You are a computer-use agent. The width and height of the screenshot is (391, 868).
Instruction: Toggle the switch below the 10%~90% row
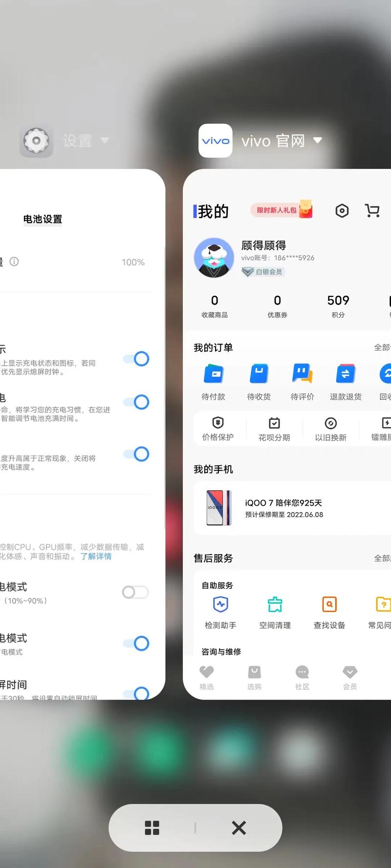[136, 643]
